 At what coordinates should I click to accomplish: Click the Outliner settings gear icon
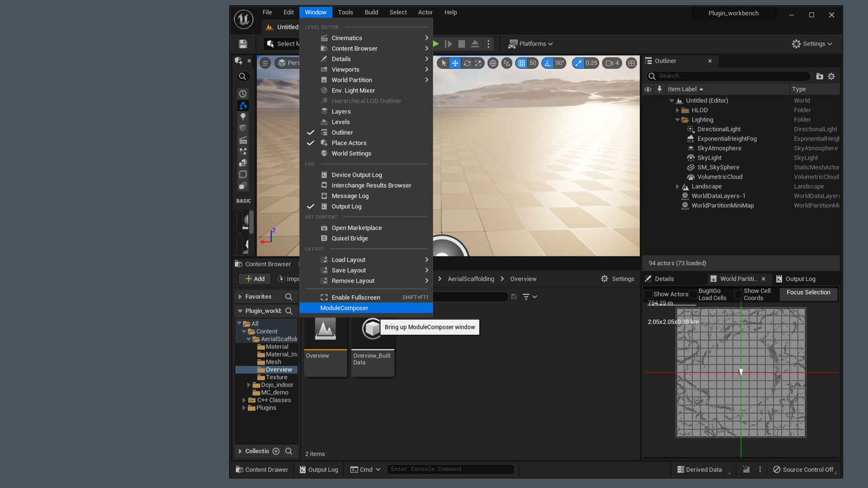pyautogui.click(x=831, y=76)
